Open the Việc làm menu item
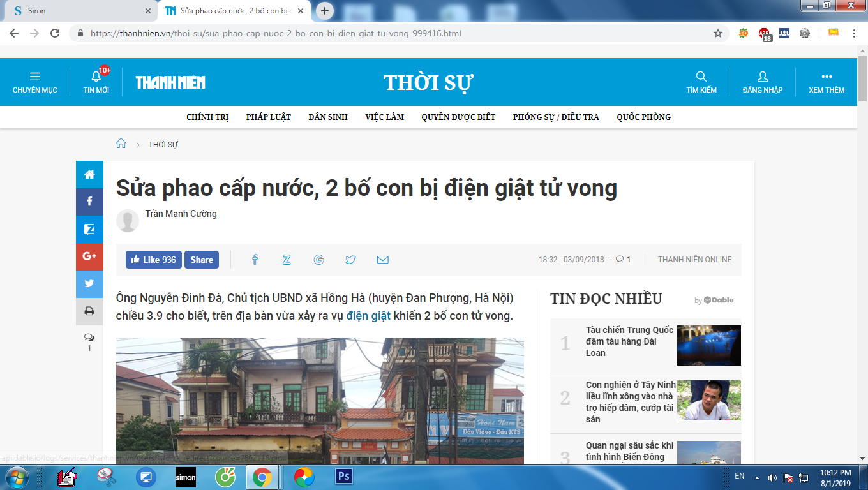 385,117
